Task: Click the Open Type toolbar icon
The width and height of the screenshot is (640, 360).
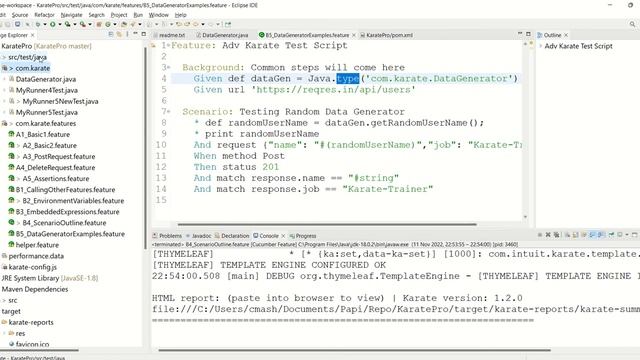Action: coord(124,24)
